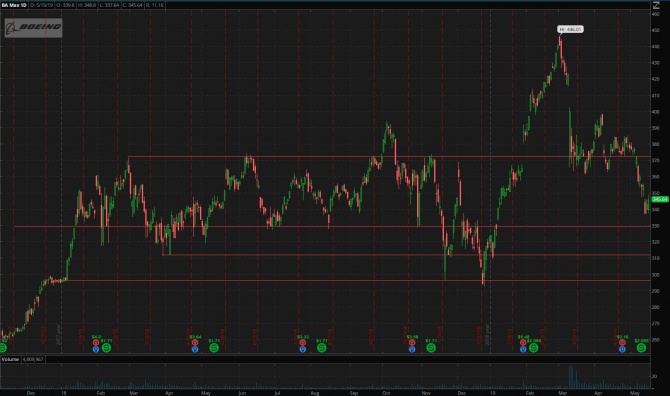Click the high price bubble near 446

(x=570, y=29)
